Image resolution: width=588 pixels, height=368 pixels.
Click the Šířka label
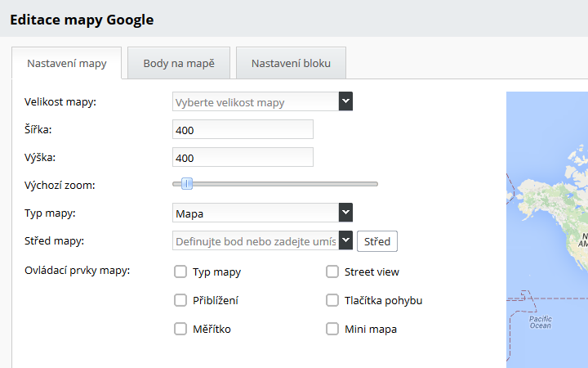38,129
